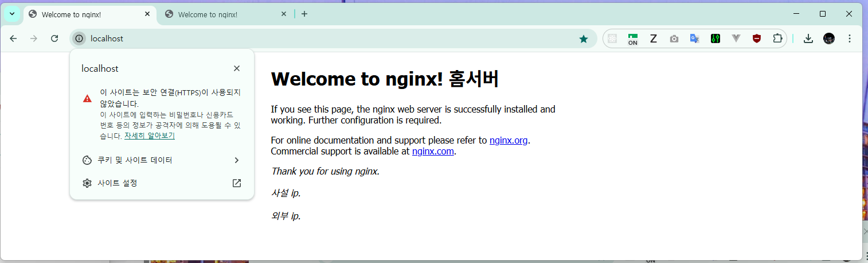Open the tab search dropdown arrow
This screenshot has height=263, width=868.
12,14
